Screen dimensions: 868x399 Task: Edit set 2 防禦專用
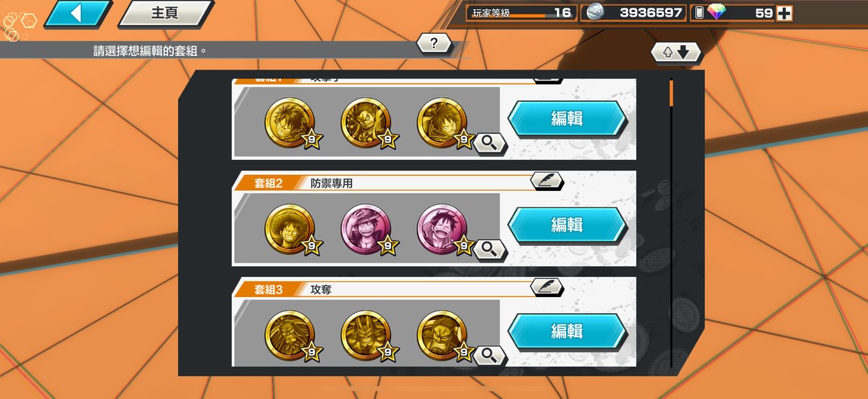pos(567,225)
